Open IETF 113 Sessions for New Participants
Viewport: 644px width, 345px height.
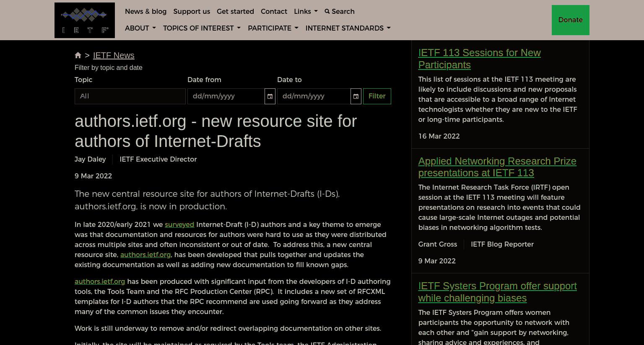point(479,59)
